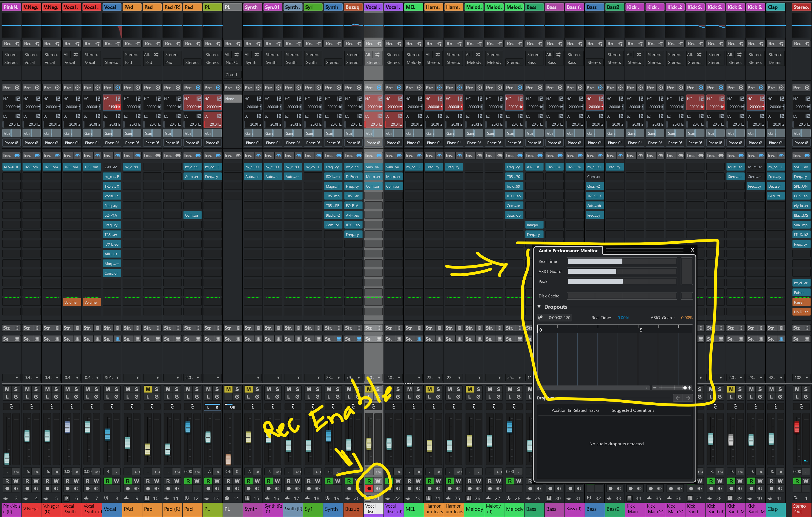Disable record enable on Vocal Riser channel
This screenshot has width=812, height=517.
369,488
